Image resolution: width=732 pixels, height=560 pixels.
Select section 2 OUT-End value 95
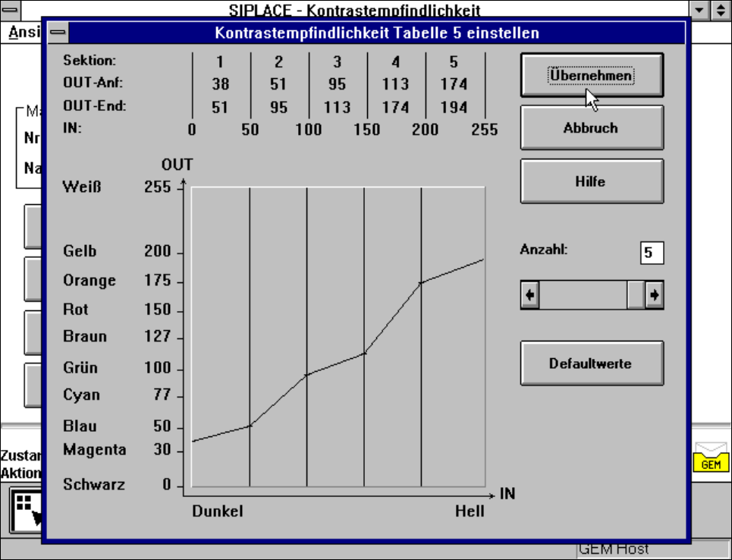(x=278, y=107)
